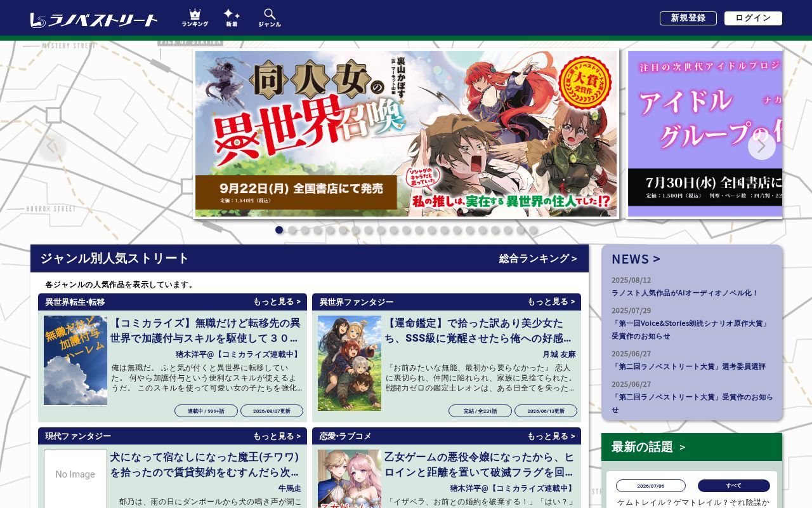Show the previous carousel banner

tap(52, 147)
